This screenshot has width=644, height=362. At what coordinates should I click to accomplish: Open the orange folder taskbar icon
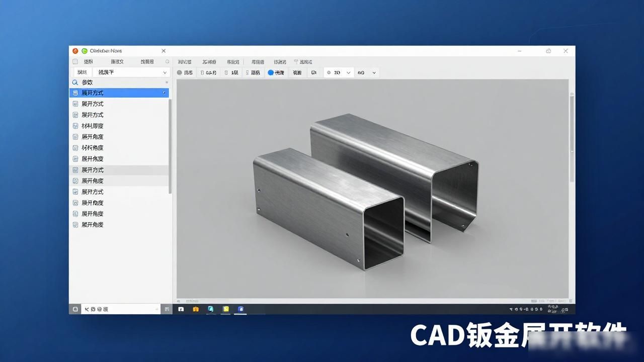coord(196,309)
